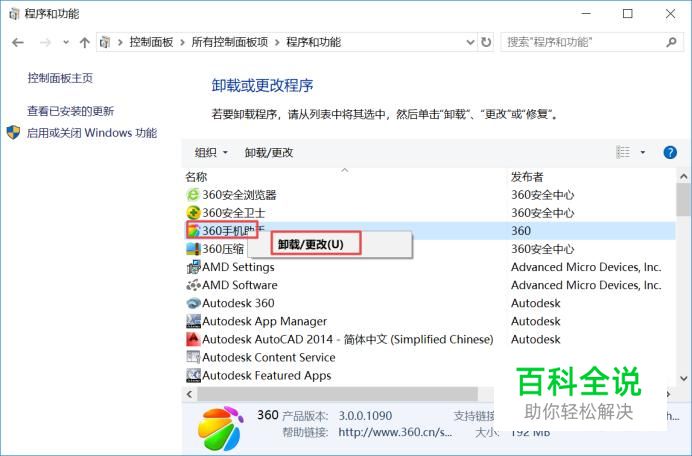Viewport: 692px width, 456px height.
Task: Select the AMD Settings icon
Action: pyautogui.click(x=193, y=267)
